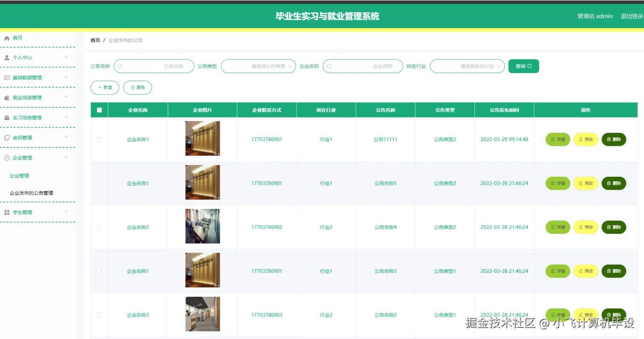
Task: Expand 就业信息管理 menu chevron
Action: tap(66, 97)
